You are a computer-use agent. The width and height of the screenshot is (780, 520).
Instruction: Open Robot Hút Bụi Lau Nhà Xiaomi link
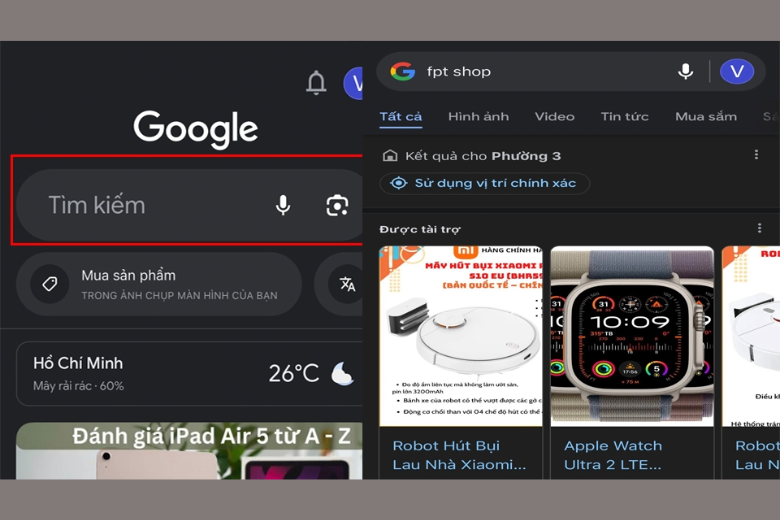tap(459, 455)
